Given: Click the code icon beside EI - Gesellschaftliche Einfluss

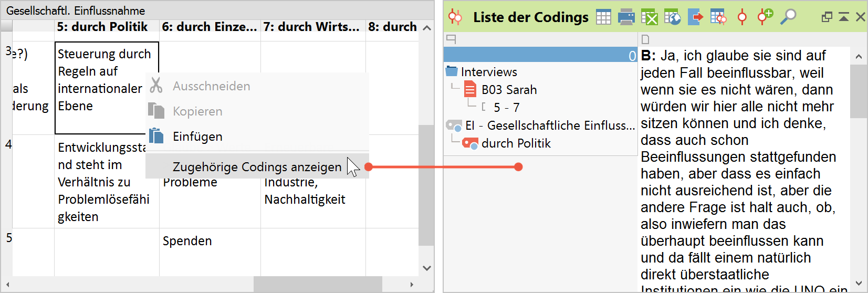Looking at the screenshot, I should (454, 125).
